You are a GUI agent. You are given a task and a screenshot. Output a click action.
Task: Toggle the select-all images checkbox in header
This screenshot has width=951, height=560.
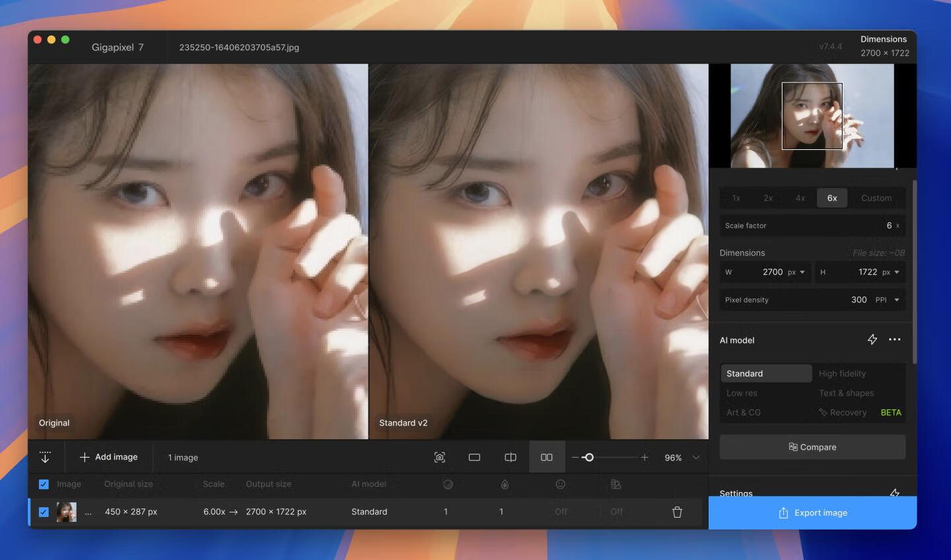point(44,484)
